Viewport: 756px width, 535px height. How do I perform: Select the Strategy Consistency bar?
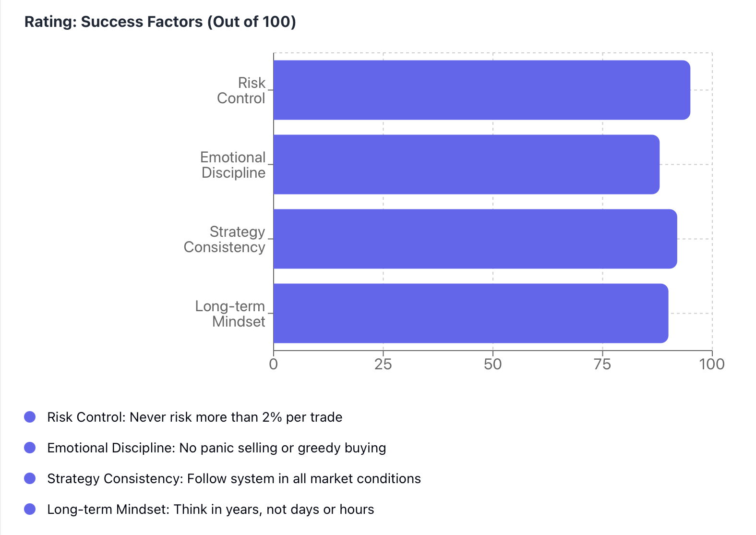[475, 239]
